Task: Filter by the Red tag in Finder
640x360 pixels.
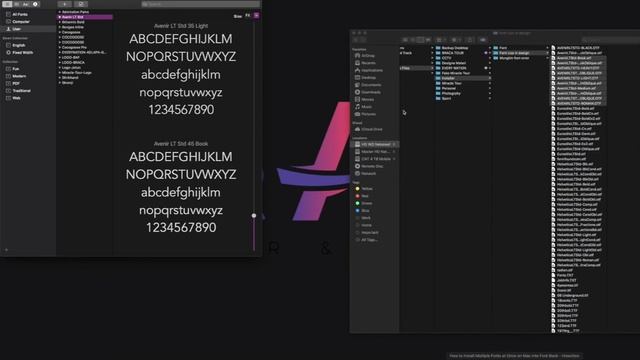Action: [362, 196]
